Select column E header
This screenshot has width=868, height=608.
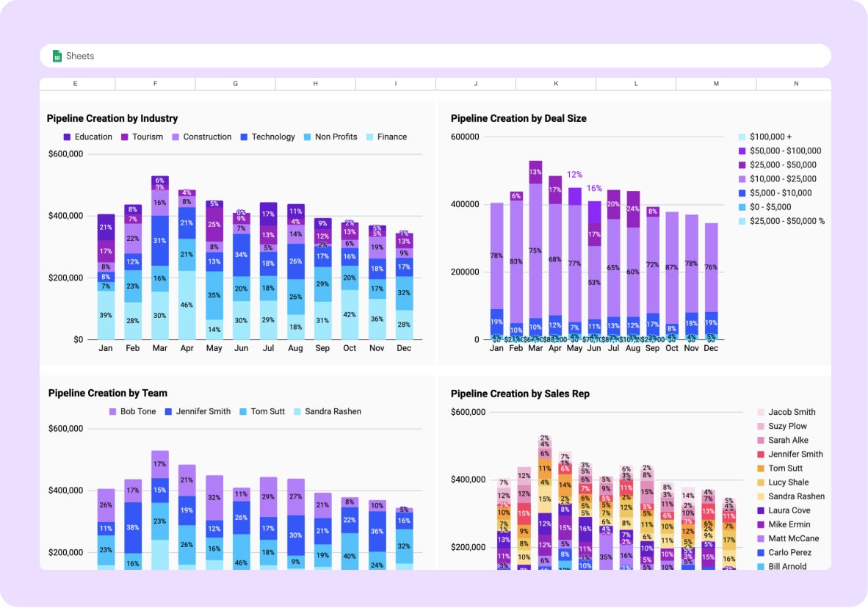tap(75, 84)
